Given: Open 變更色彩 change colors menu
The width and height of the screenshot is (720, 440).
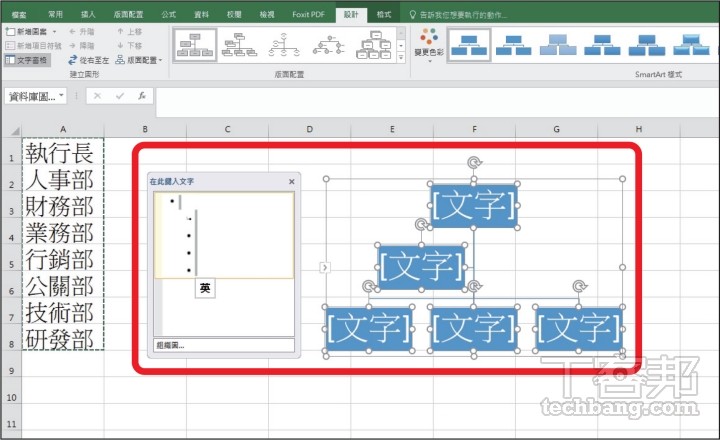Looking at the screenshot, I should (429, 45).
